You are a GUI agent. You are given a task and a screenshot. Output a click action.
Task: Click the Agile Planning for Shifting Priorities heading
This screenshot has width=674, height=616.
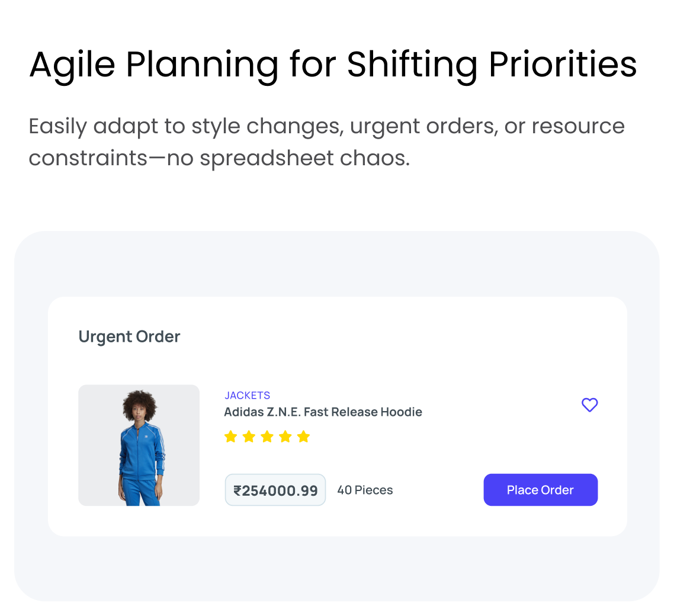coord(333,64)
